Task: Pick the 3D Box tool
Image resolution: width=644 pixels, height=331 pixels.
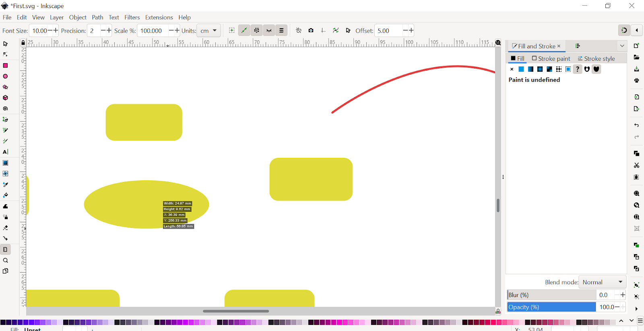Action: (6, 98)
